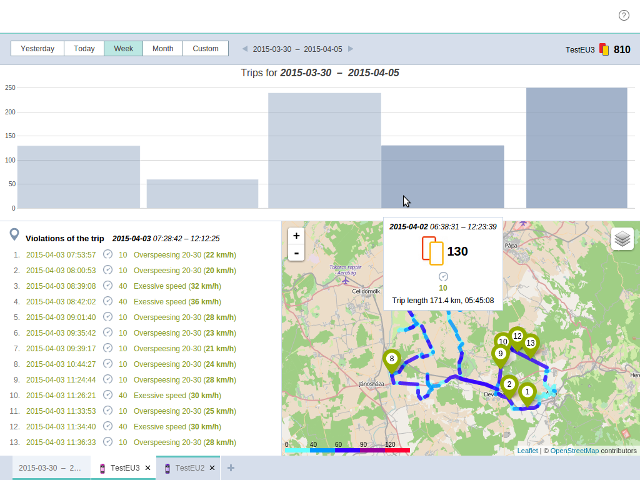Image resolution: width=640 pixels, height=480 pixels.
Task: Select the Week period
Action: [x=123, y=48]
